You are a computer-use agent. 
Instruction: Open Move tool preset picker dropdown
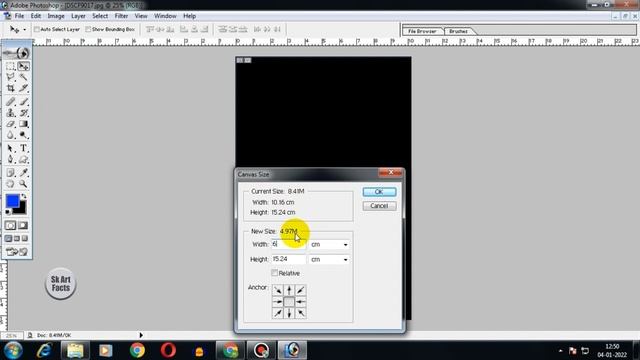point(24,30)
